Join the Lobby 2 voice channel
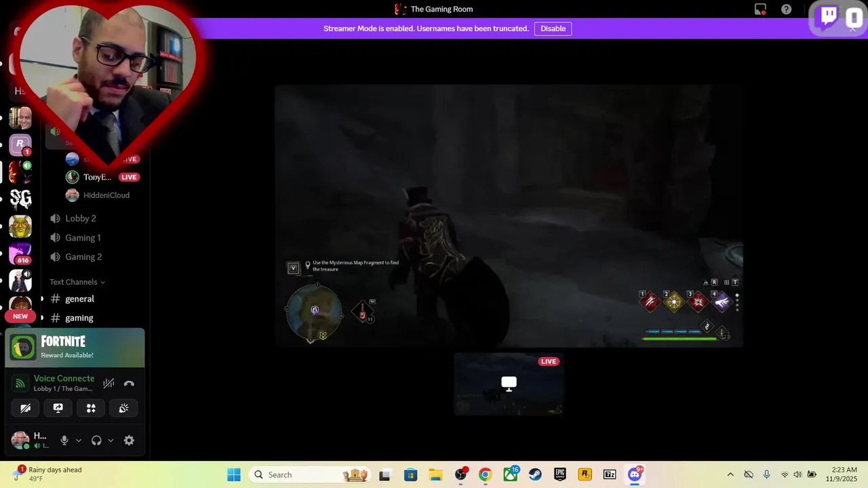The width and height of the screenshot is (868, 488). [x=81, y=218]
